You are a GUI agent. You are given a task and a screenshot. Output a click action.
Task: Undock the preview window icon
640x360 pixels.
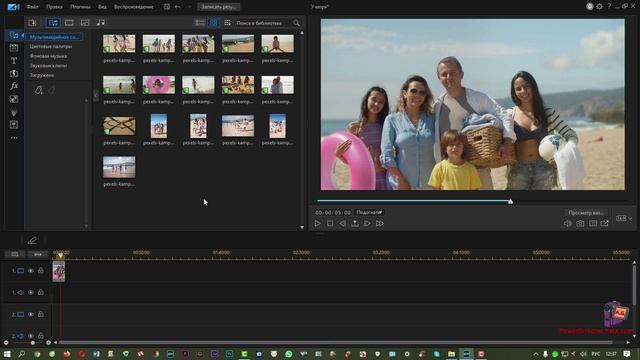point(604,224)
